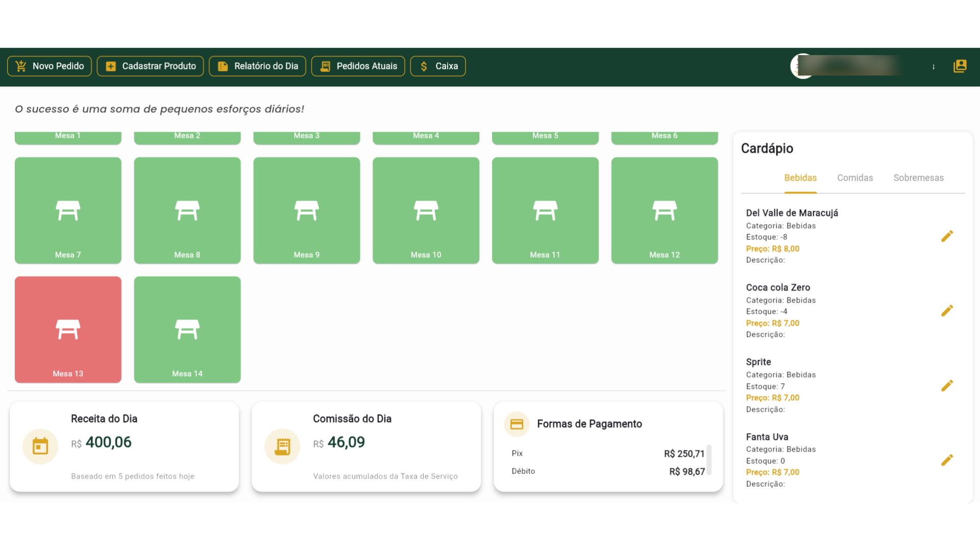This screenshot has width=980, height=551.
Task: Open the Caixa cash register
Action: [438, 66]
